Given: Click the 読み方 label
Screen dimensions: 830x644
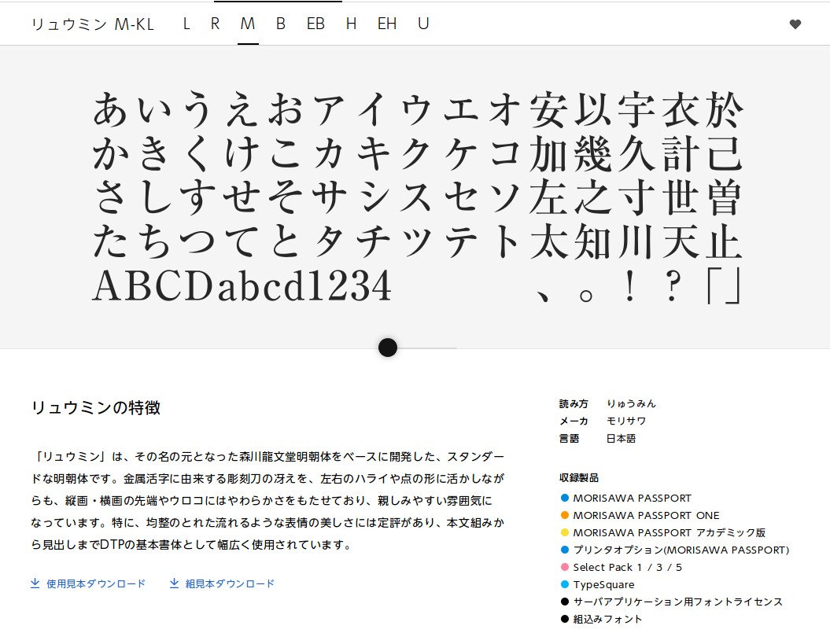Looking at the screenshot, I should (x=574, y=403).
